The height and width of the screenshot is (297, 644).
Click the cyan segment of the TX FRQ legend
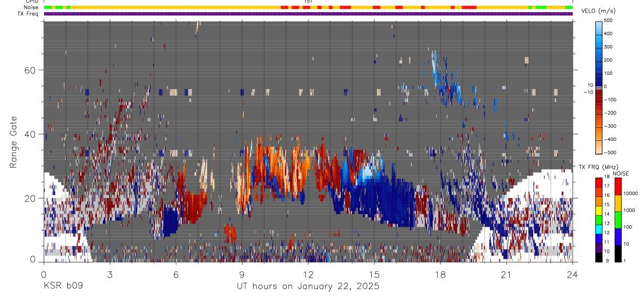(x=599, y=229)
